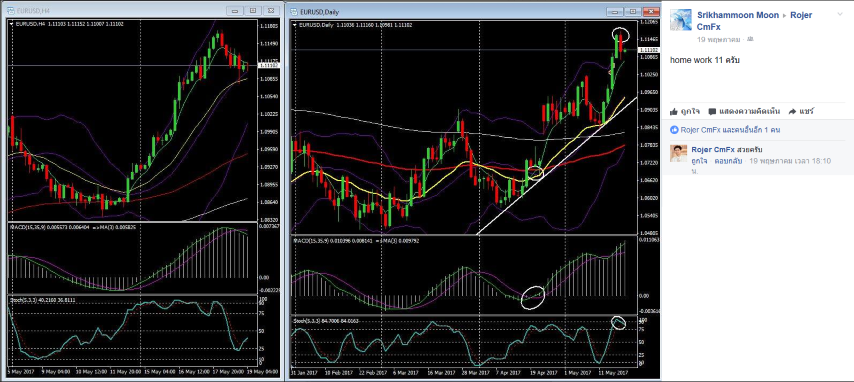854x382 pixels.
Task: Click the audience icon beside the post date
Action: coord(750,40)
